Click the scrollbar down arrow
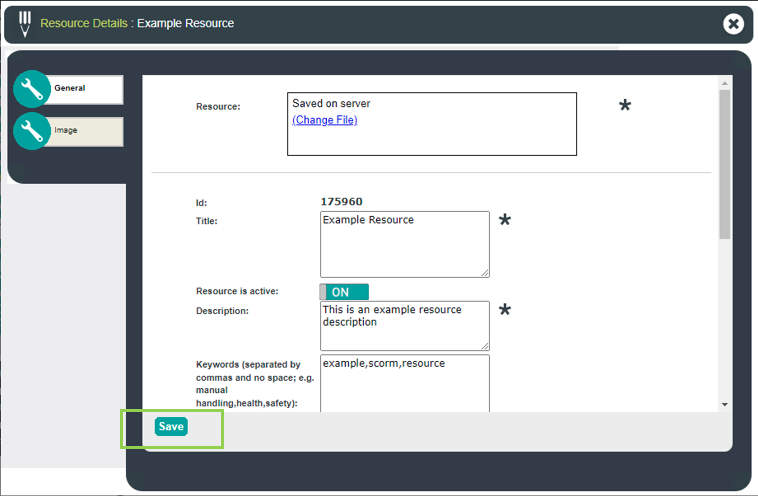 click(x=725, y=405)
